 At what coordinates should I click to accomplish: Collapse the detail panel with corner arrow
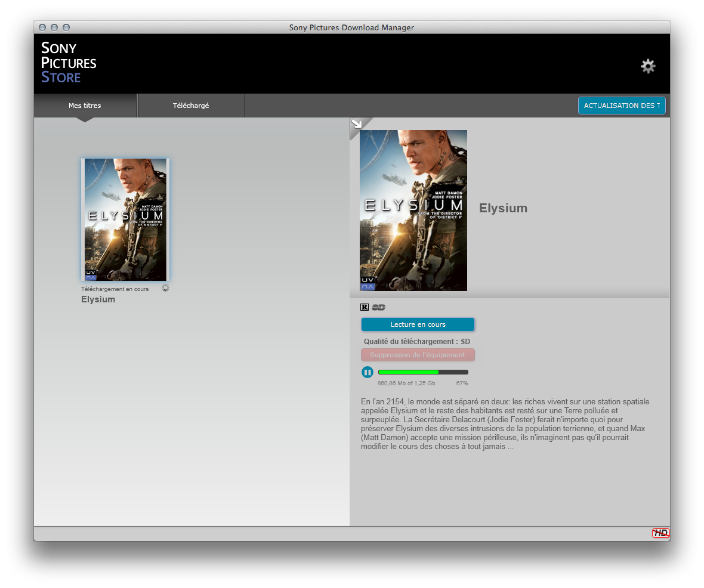[x=357, y=123]
